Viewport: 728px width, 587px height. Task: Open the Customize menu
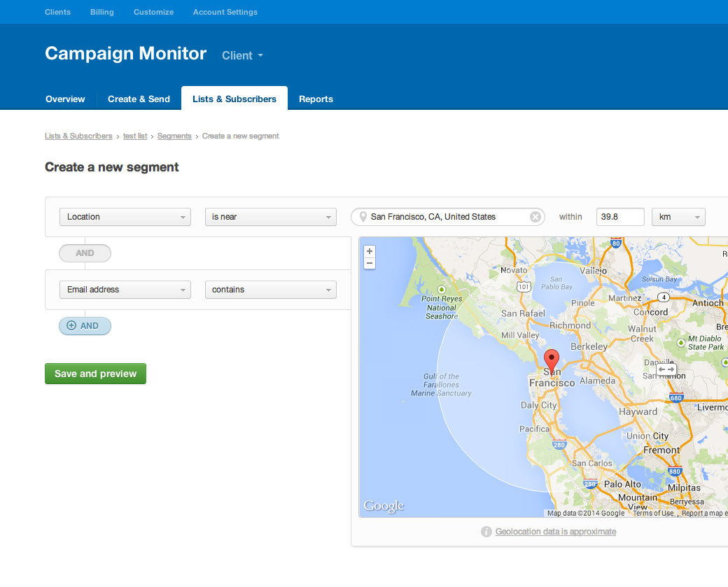point(154,12)
